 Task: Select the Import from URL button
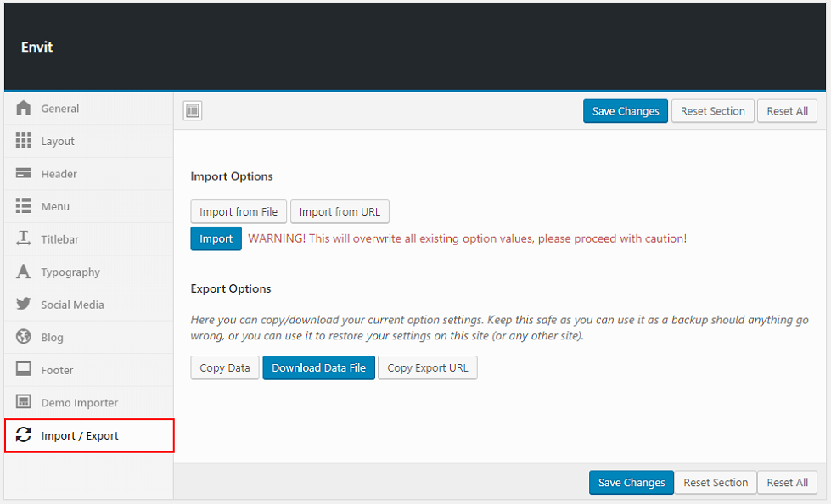[x=340, y=212]
